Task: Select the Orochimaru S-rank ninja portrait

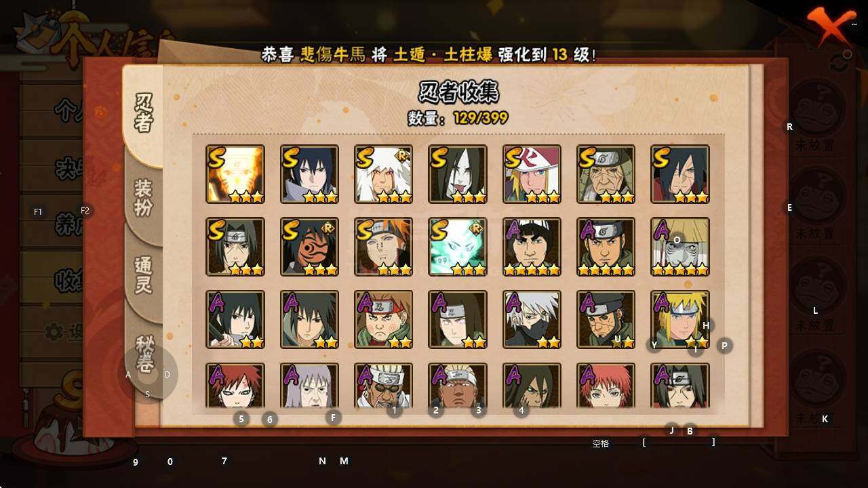Action: [x=458, y=174]
